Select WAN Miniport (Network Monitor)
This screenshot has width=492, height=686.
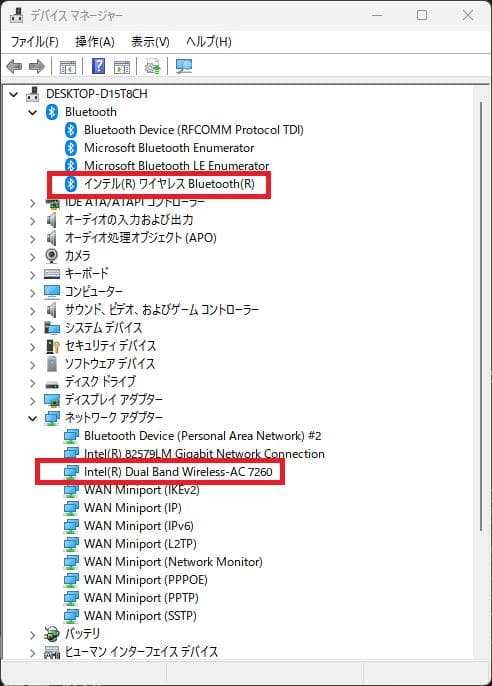[x=173, y=562]
